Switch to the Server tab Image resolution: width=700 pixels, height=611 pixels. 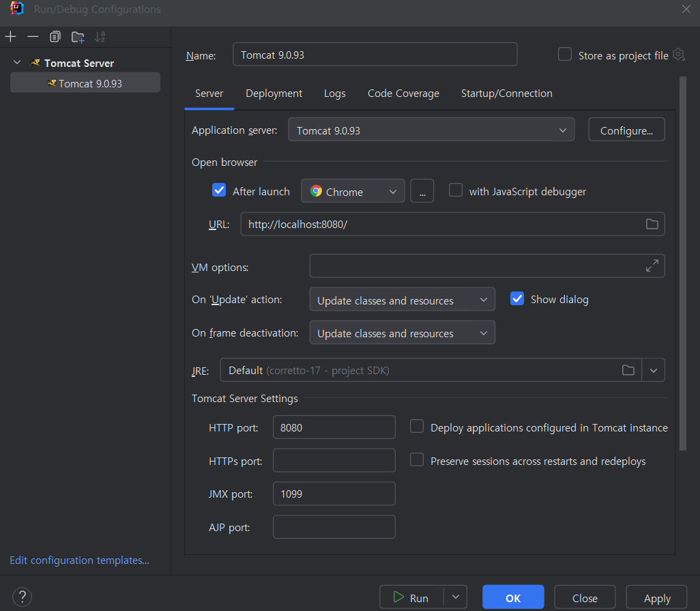coord(209,94)
